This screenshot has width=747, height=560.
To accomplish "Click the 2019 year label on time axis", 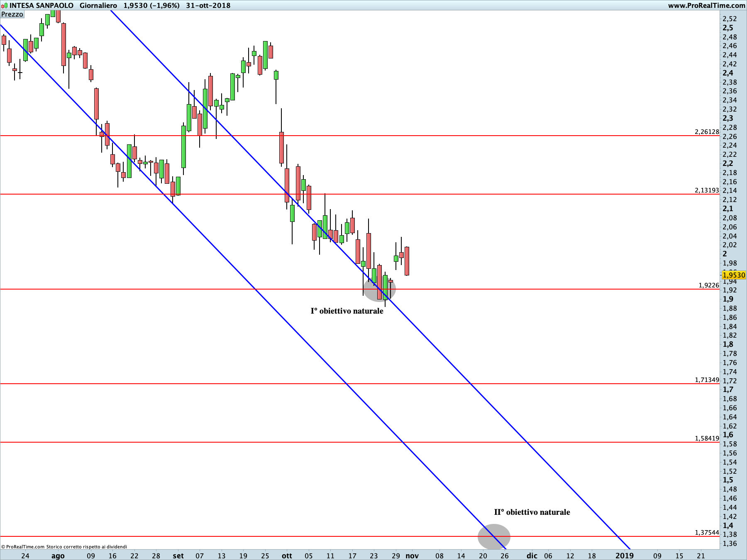I will click(625, 556).
